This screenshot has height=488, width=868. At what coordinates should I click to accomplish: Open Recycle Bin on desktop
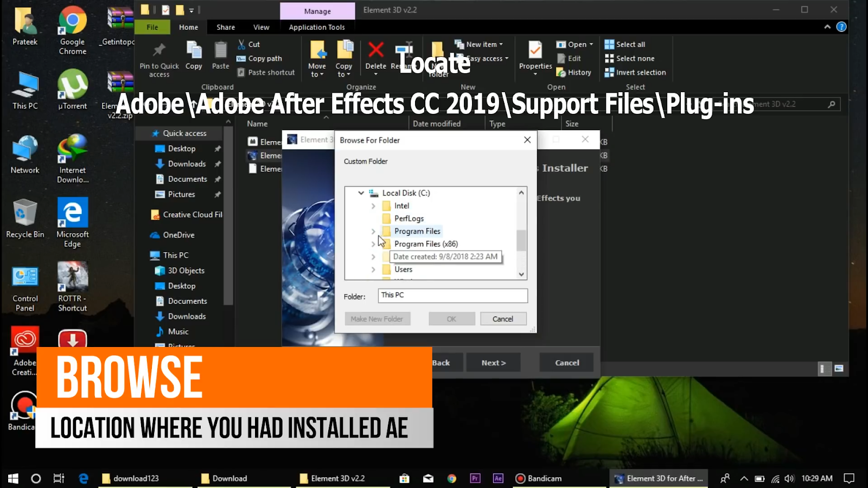coord(25,218)
